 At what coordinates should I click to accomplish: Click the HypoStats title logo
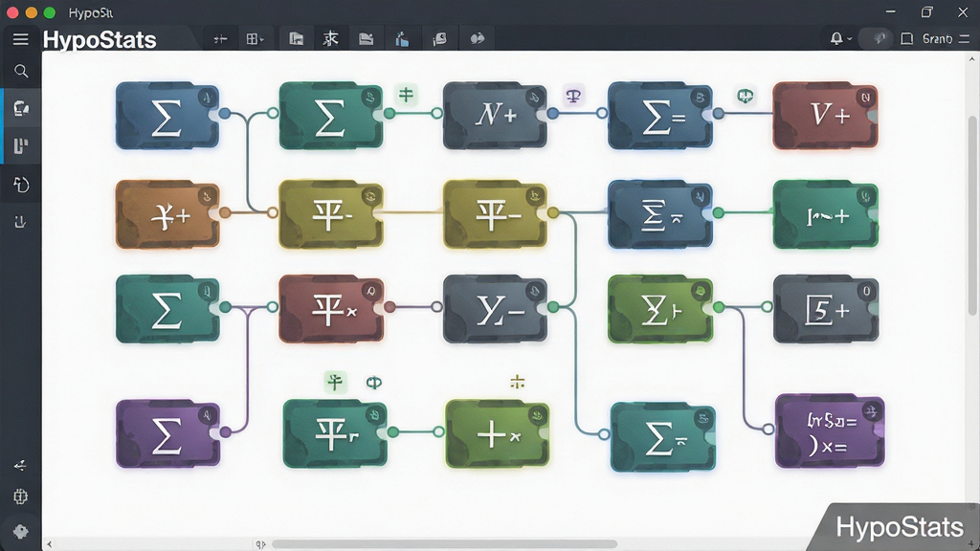coord(100,40)
